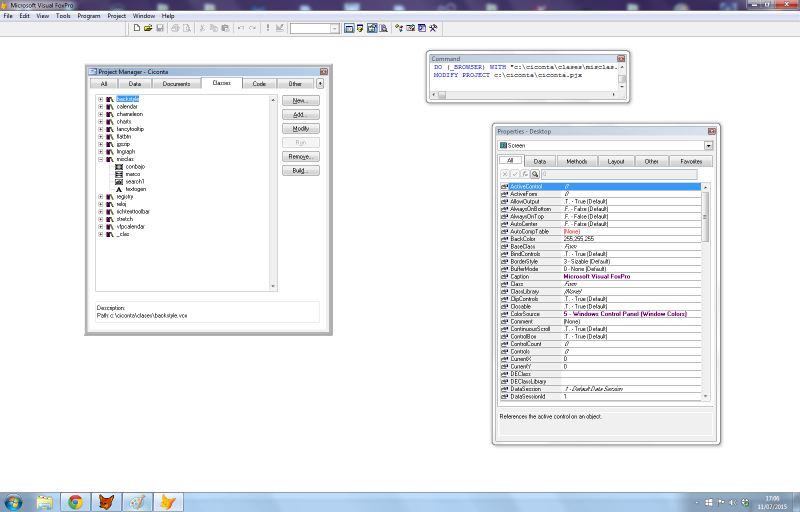Click the Paste clipboard toolbar icon
The image size is (800, 512).
point(225,29)
